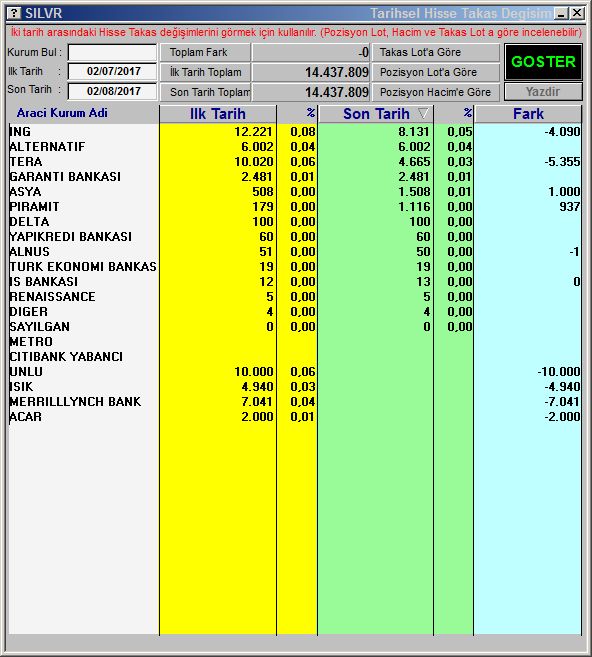Sort by Fark column header
Image resolution: width=592 pixels, height=657 pixels.
pyautogui.click(x=528, y=114)
